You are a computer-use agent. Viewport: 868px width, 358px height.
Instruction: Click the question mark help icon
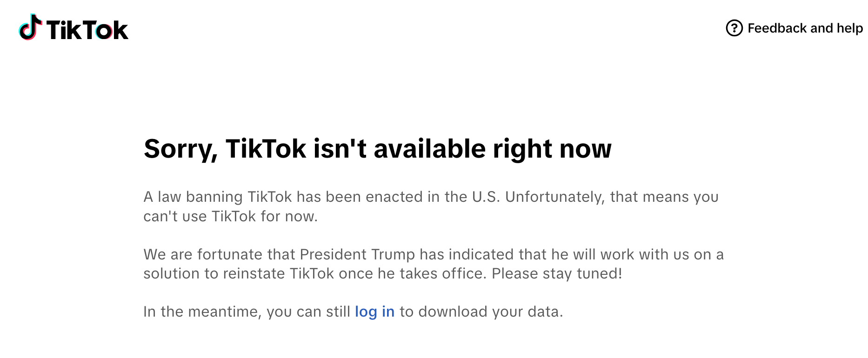[x=734, y=28]
